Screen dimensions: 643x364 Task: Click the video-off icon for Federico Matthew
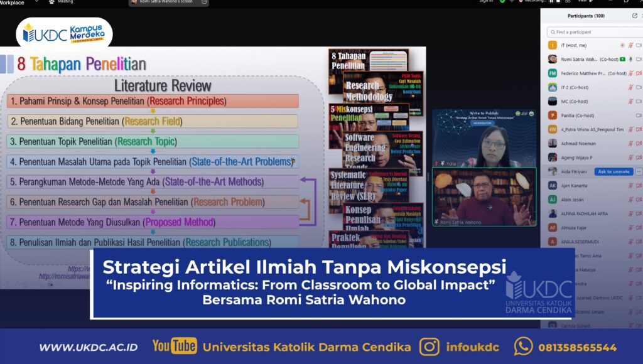click(x=639, y=73)
